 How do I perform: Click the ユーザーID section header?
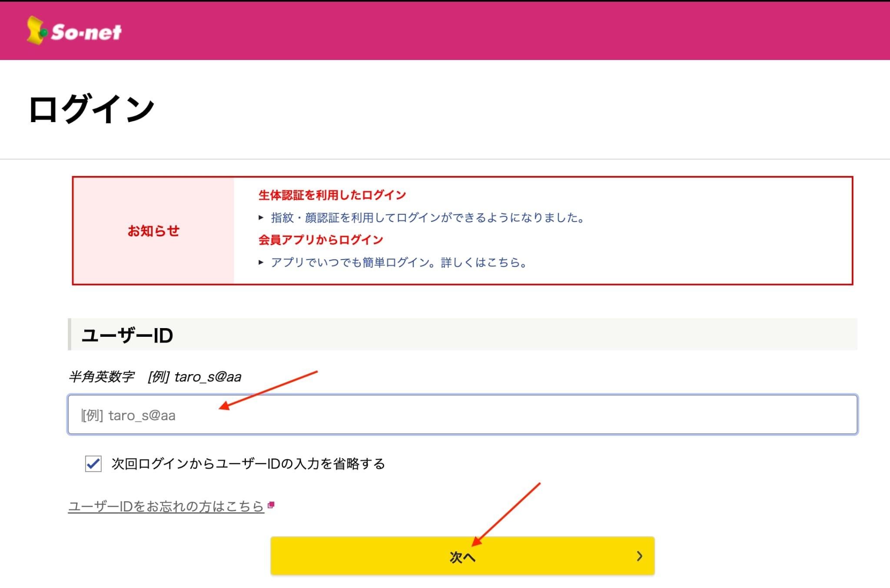127,335
